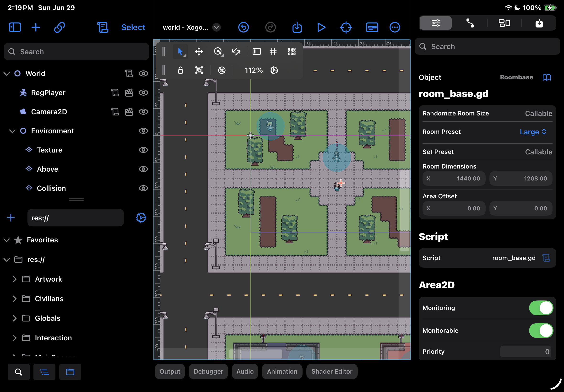Screen dimensions: 564x392
Task: Switch to inspector sliders tab
Action: tap(435, 23)
